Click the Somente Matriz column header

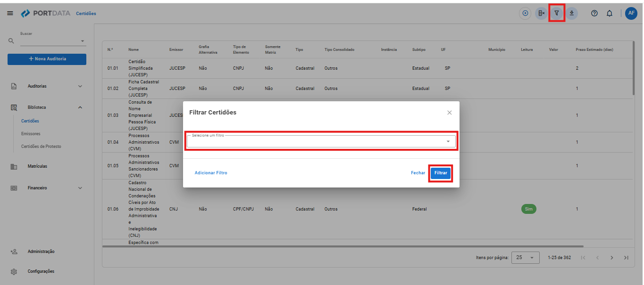tap(273, 49)
